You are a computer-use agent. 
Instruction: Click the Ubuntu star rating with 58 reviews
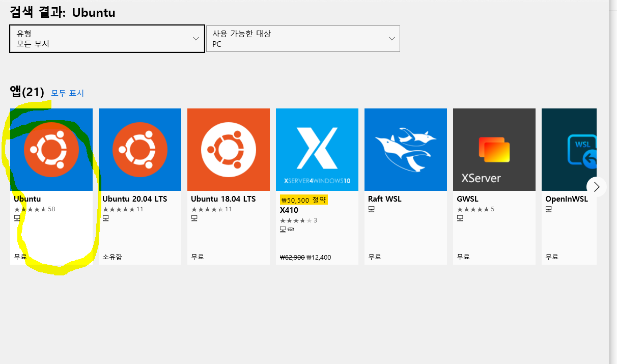pyautogui.click(x=35, y=209)
